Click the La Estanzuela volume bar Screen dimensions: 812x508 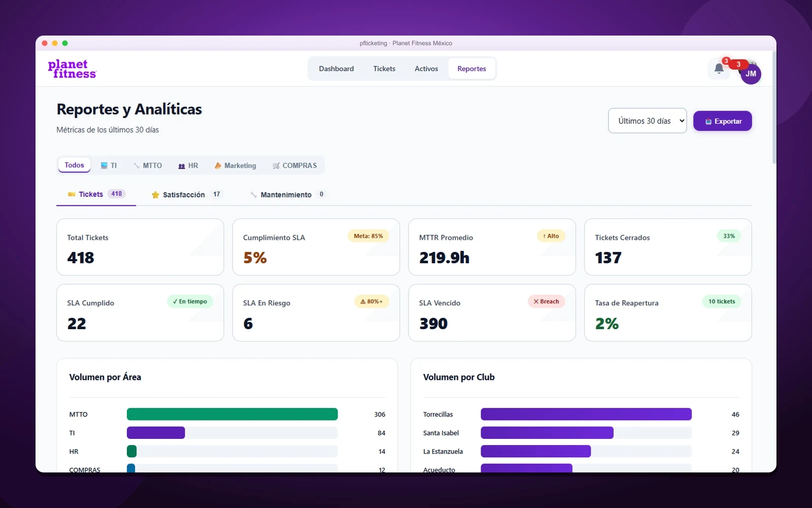[536, 451]
